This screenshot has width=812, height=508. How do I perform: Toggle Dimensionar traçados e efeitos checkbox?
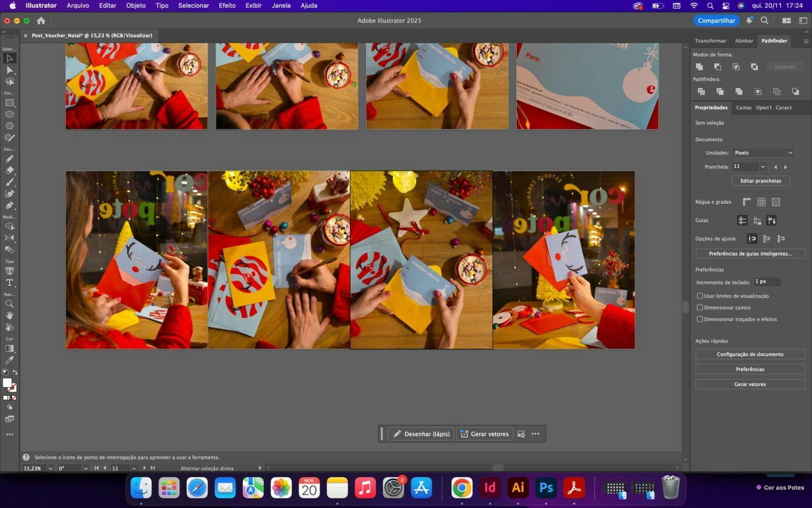click(x=700, y=319)
